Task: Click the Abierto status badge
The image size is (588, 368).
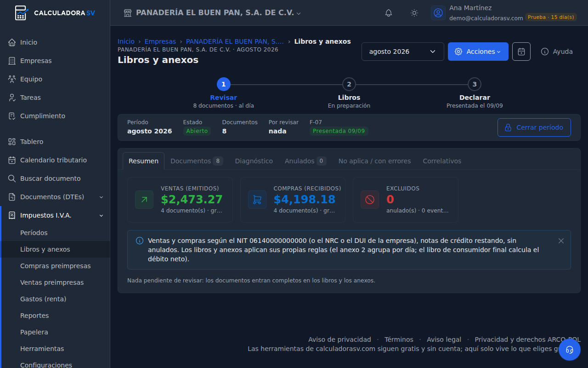Action: click(197, 131)
